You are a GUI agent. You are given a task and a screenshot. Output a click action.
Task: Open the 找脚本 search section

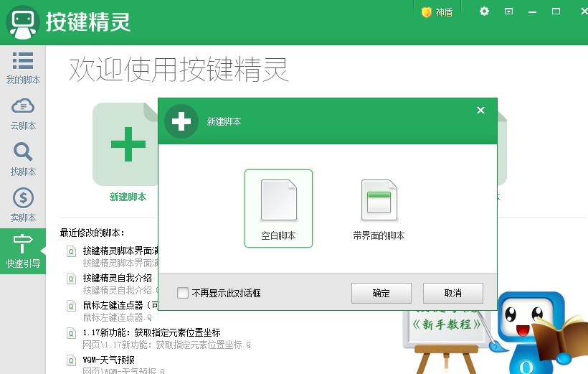(23, 159)
